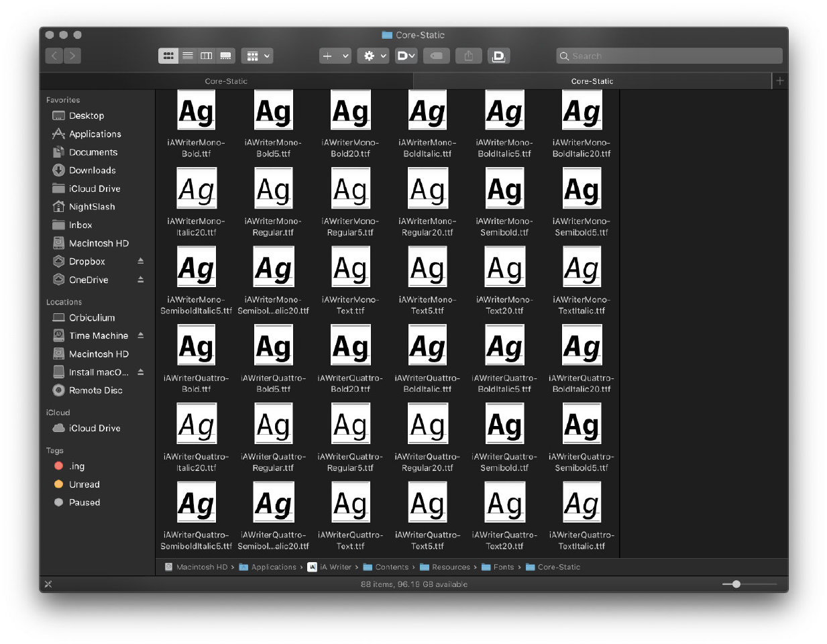Image resolution: width=827 pixels, height=644 pixels.
Task: Go back to previous folder
Action: click(x=54, y=56)
